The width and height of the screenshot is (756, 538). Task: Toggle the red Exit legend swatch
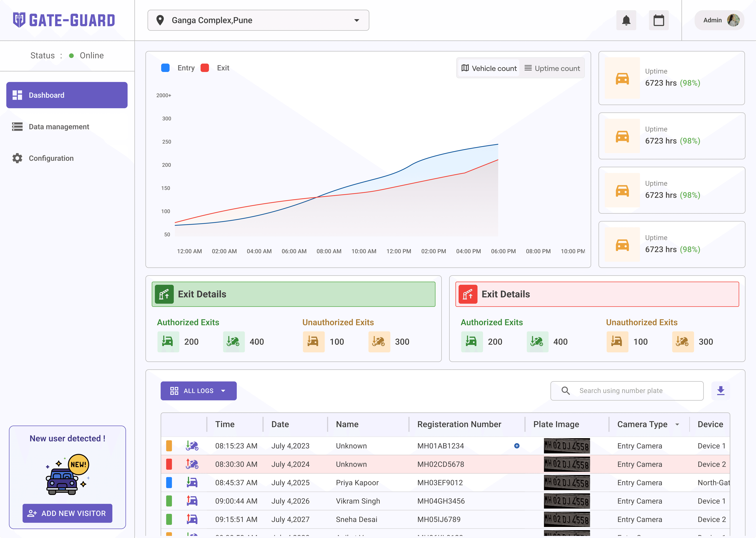[205, 68]
